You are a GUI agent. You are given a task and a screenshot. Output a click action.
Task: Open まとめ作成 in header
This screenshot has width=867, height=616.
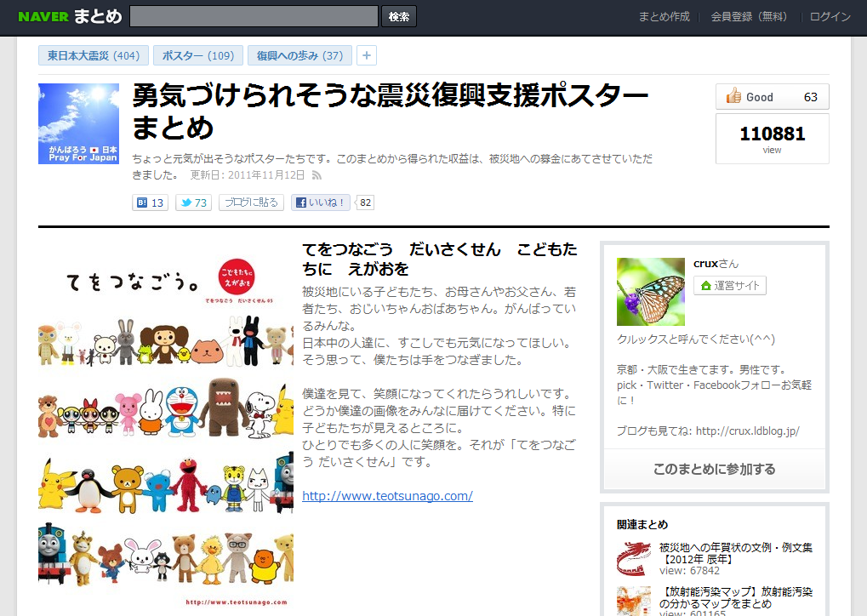coord(664,16)
